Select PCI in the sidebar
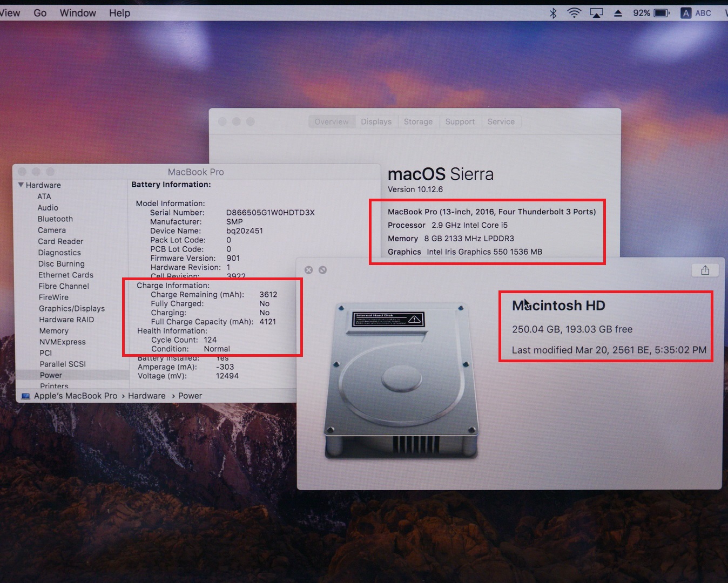Screen dimensions: 728x583 [x=46, y=353]
